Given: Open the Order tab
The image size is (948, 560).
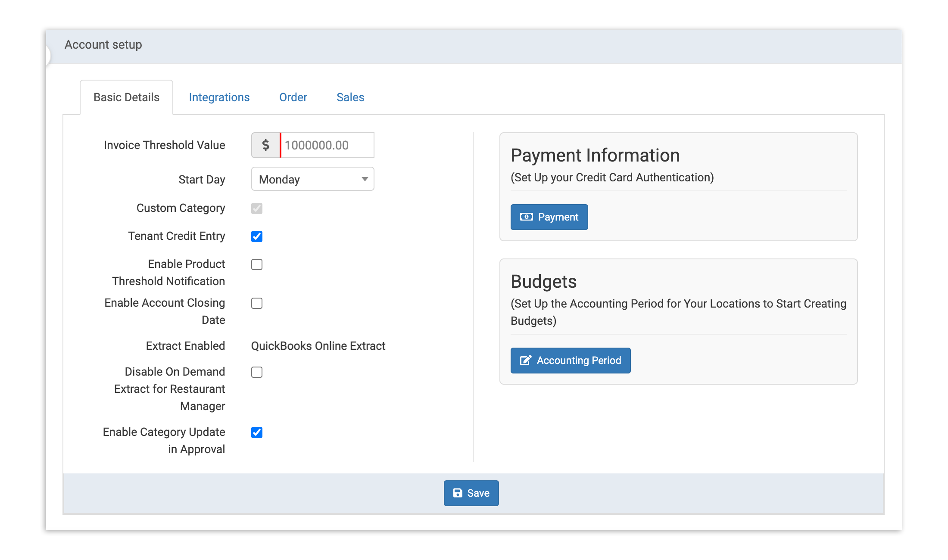Looking at the screenshot, I should 293,97.
